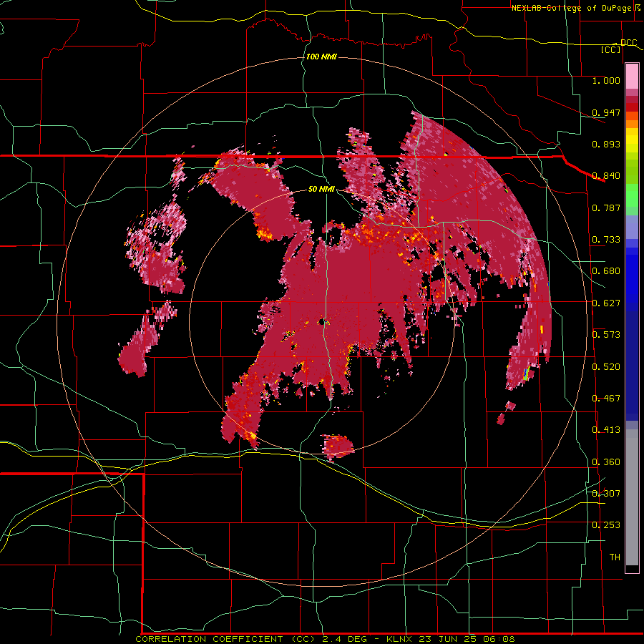Click the 0.627 value on the color scale
The image size is (644, 644).
pyautogui.click(x=606, y=303)
